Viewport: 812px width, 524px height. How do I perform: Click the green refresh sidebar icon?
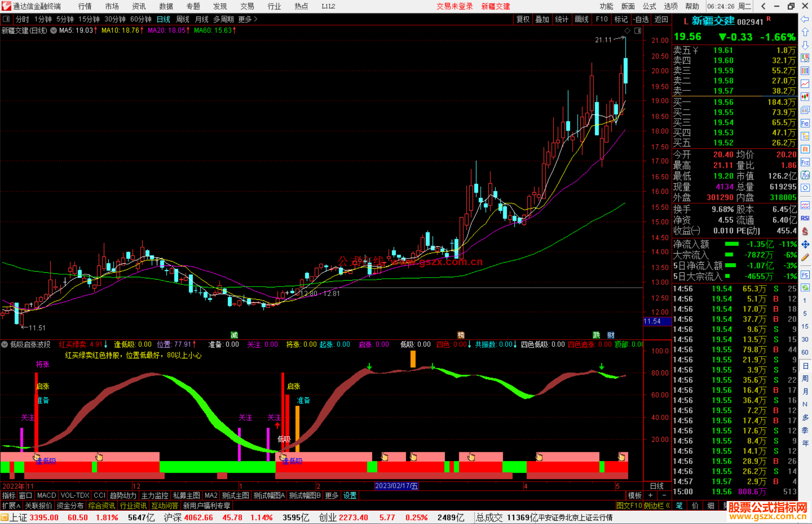805,288
